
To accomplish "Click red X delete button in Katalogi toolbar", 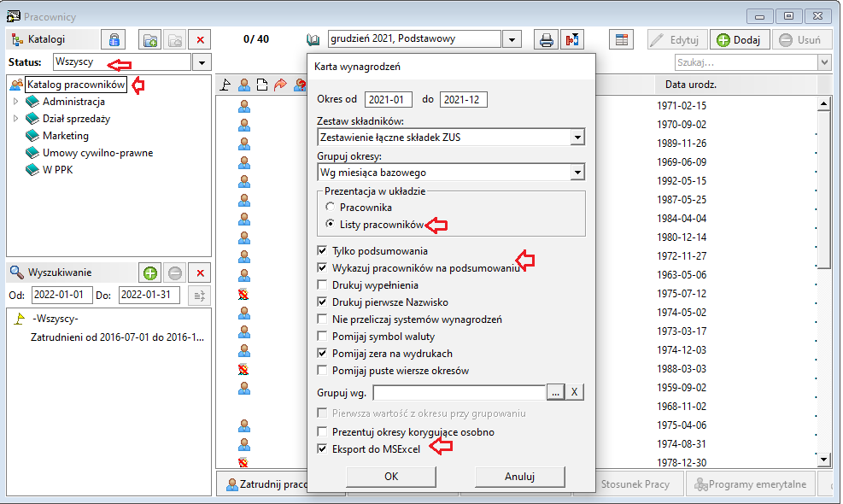I will click(200, 40).
